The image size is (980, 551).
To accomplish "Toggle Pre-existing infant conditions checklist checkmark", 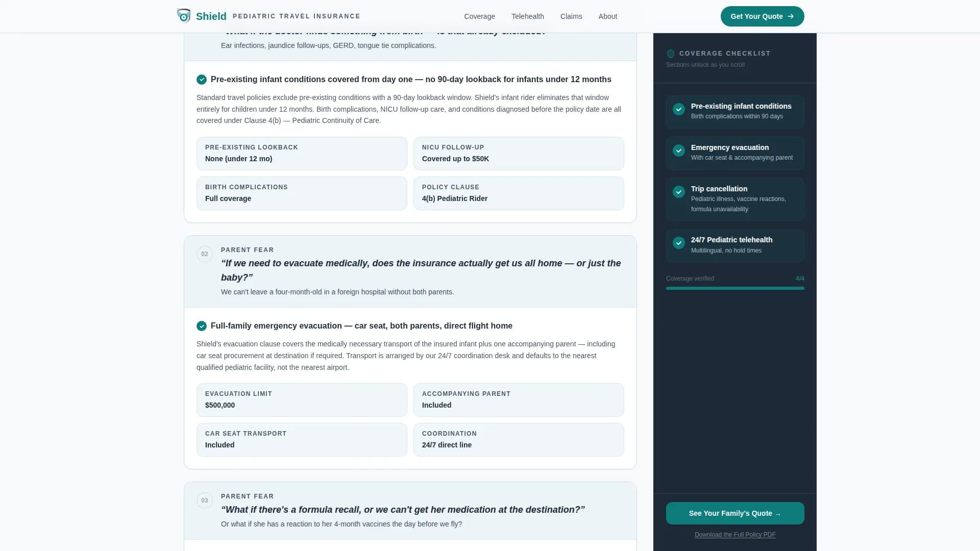I will 679,109.
